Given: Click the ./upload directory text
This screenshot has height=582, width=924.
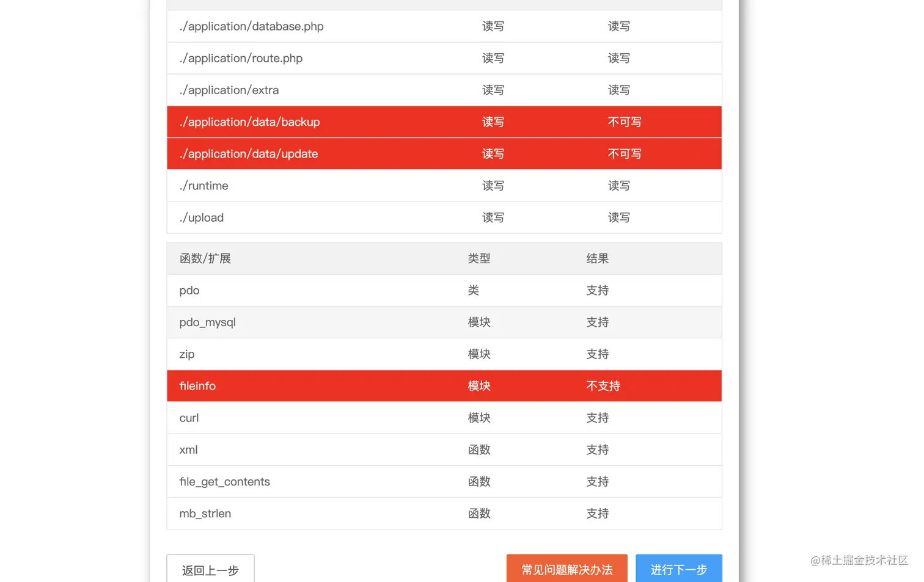Looking at the screenshot, I should click(x=202, y=217).
